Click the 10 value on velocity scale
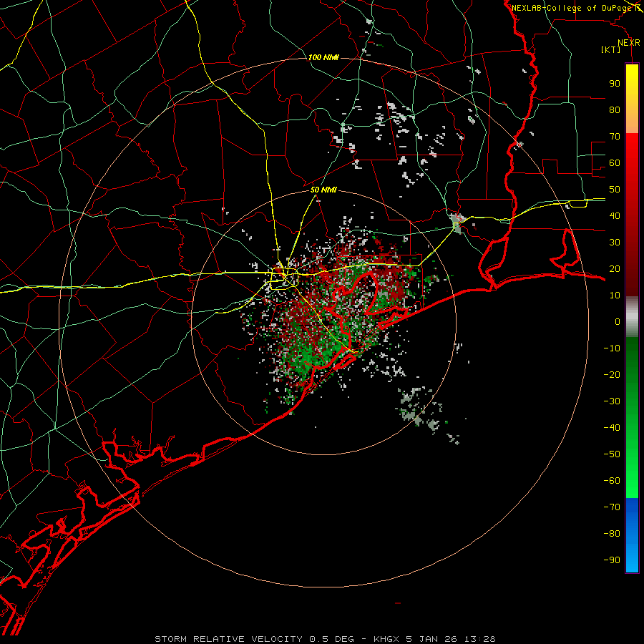This screenshot has height=644, width=644. (615, 296)
